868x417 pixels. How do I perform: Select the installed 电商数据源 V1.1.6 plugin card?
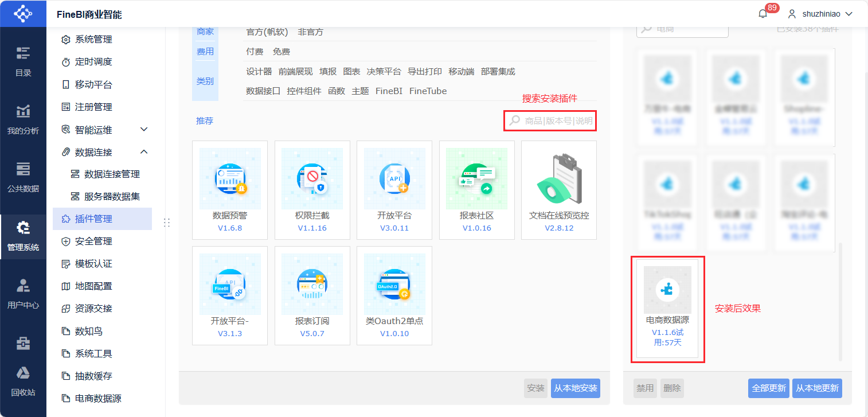pos(667,309)
